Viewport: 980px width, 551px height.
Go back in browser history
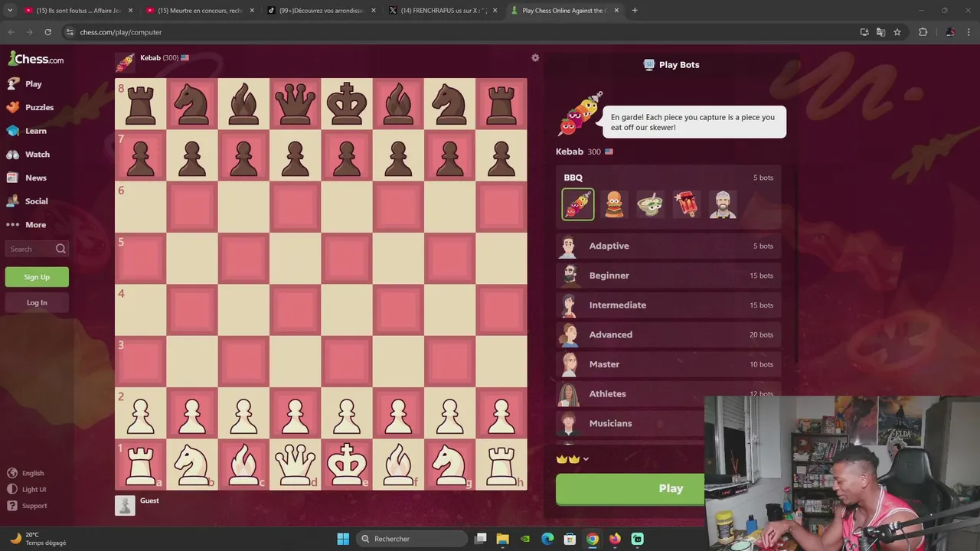coord(11,32)
